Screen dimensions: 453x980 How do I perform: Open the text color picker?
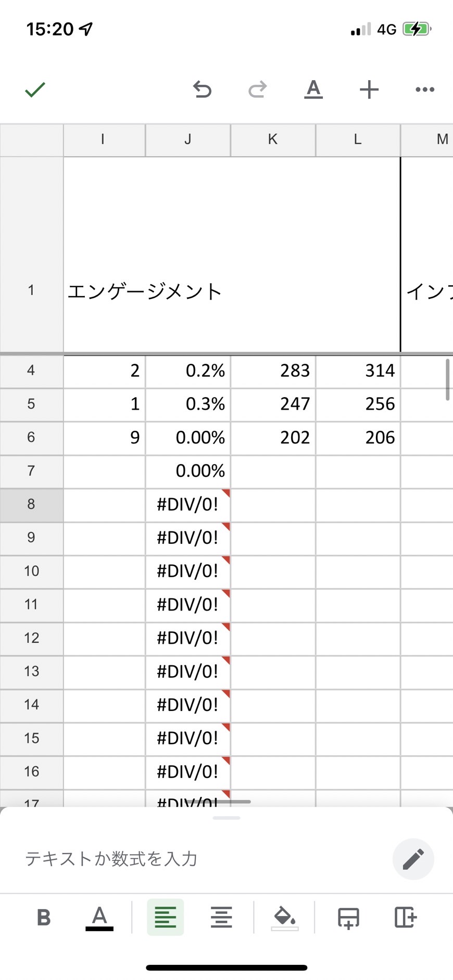click(99, 918)
